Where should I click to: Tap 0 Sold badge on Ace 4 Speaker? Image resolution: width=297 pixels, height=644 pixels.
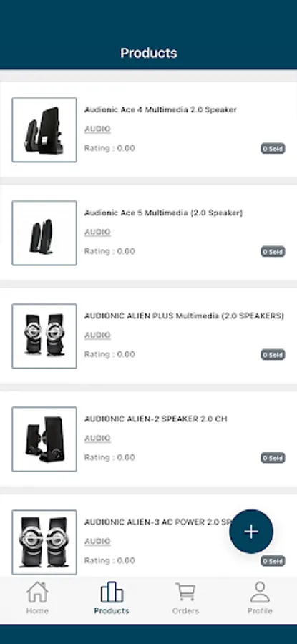point(273,149)
